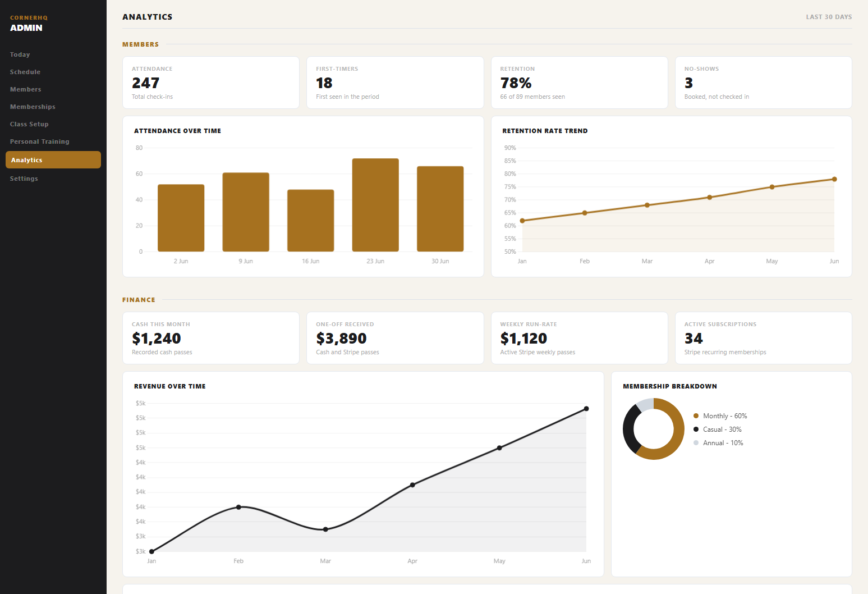Click 'Stripe recurring memberships' caption
This screenshot has height=594, width=868.
coord(725,352)
